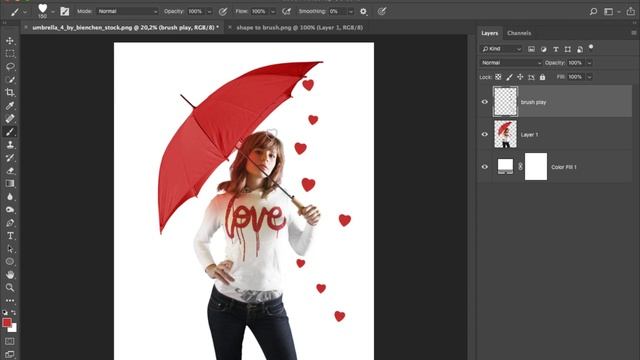Open the brush preset picker dropdown
The width and height of the screenshot is (640, 360).
click(x=53, y=12)
